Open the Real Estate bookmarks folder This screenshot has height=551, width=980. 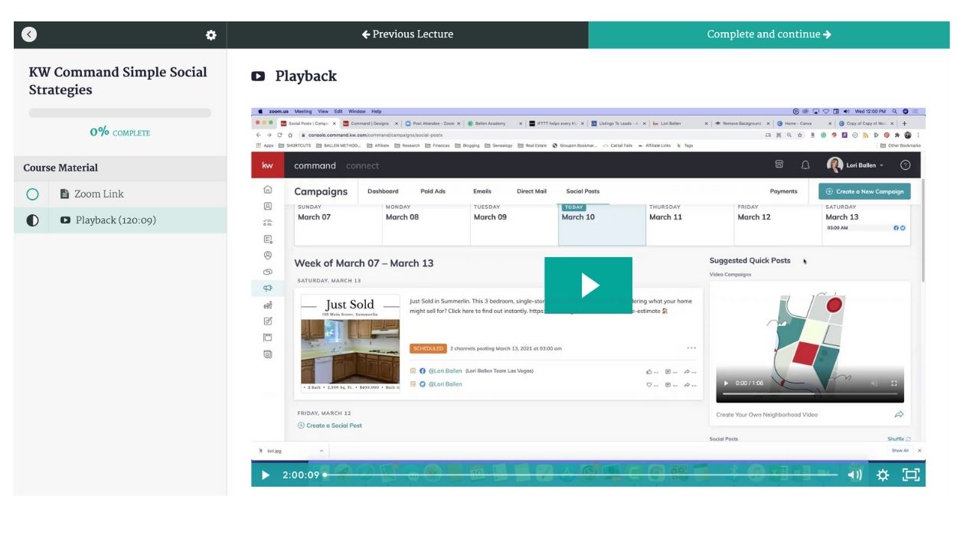click(x=532, y=145)
